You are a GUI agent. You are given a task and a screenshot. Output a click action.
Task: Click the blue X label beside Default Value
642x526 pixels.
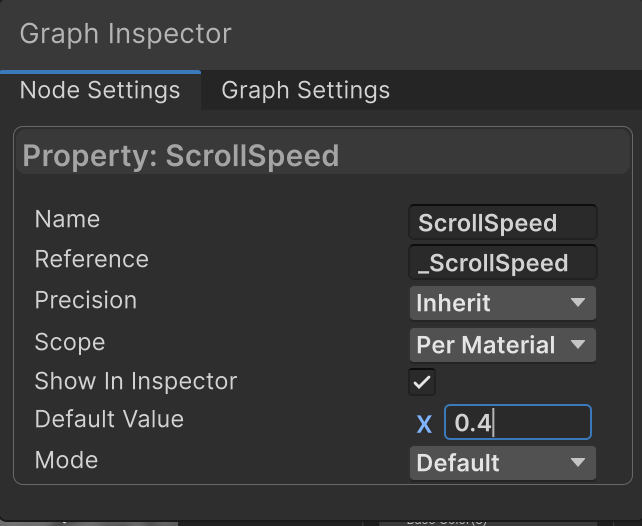(x=424, y=424)
